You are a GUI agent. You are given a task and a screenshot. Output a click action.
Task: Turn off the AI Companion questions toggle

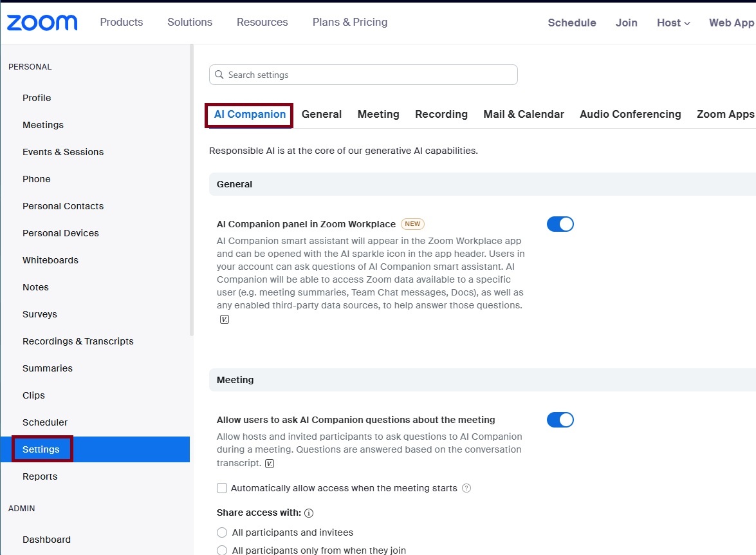pos(560,419)
